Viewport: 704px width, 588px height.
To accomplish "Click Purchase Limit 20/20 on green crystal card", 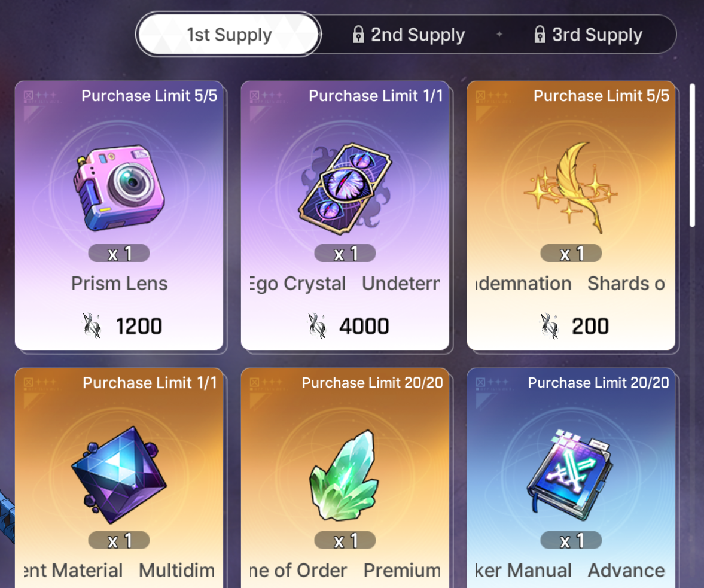I will 372,383.
